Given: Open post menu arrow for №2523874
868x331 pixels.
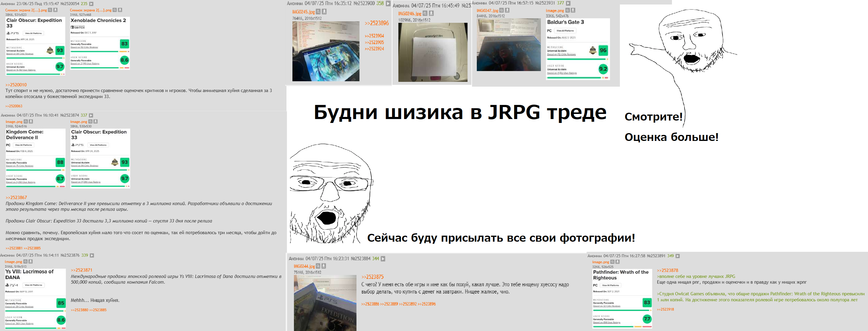Looking at the screenshot, I should [91, 115].
